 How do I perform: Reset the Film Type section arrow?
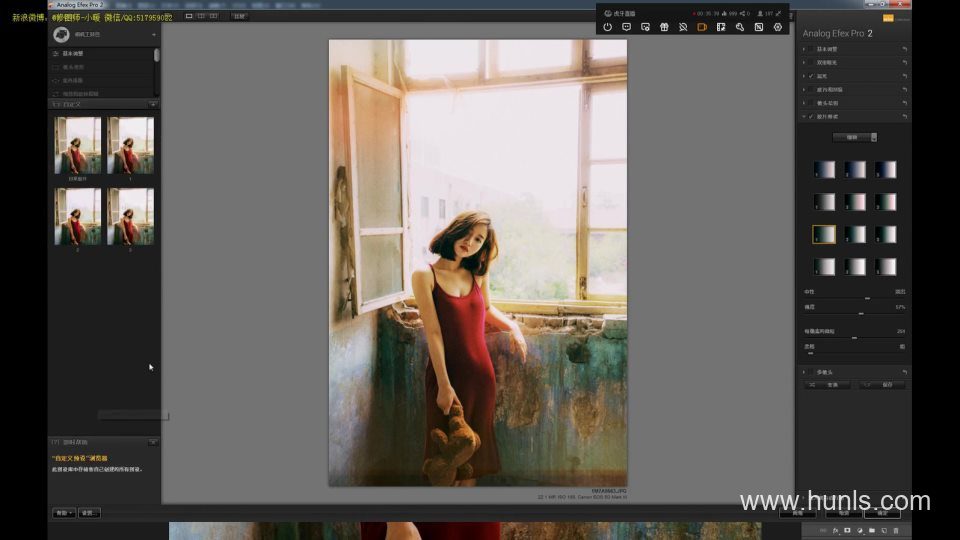(x=904, y=116)
